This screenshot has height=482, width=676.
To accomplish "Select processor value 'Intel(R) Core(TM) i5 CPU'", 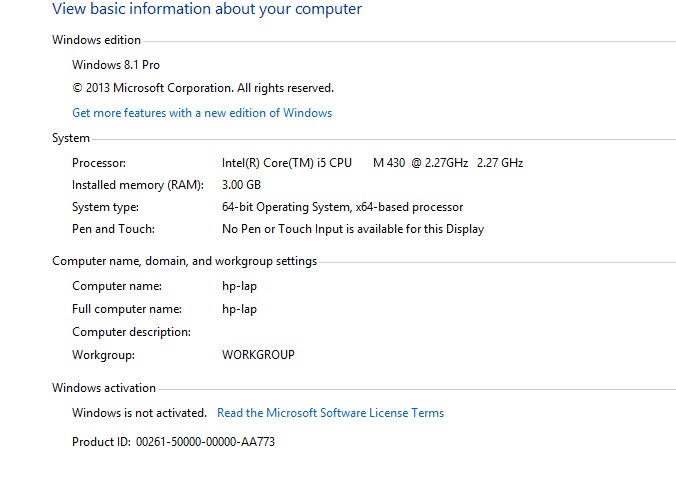I will point(287,163).
